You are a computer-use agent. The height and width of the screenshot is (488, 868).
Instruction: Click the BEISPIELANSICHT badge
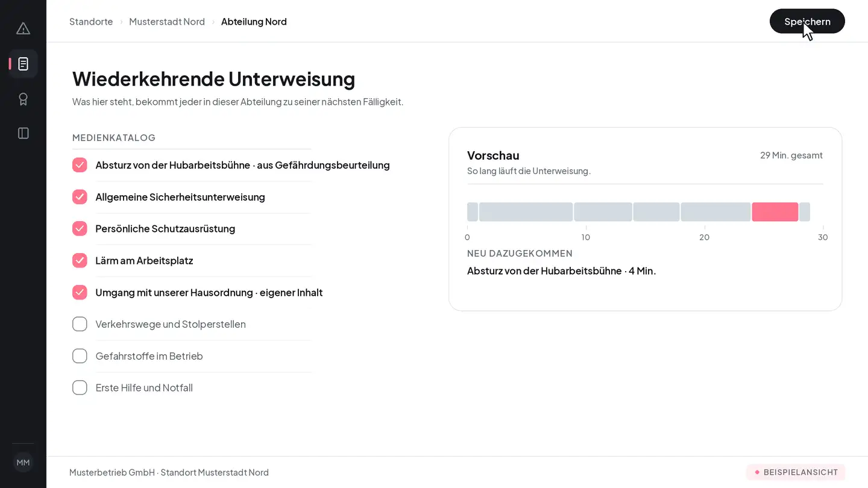[796, 472]
